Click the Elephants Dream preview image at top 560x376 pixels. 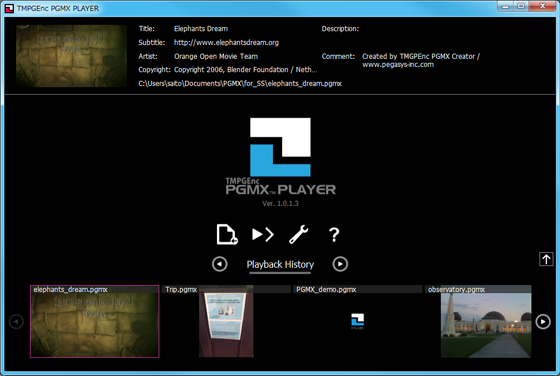71,56
